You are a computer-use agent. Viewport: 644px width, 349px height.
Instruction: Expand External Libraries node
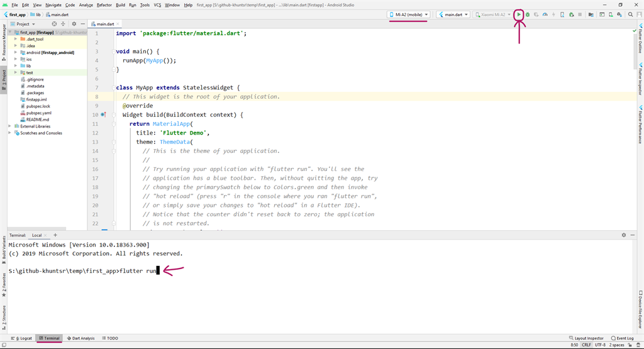[10, 126]
